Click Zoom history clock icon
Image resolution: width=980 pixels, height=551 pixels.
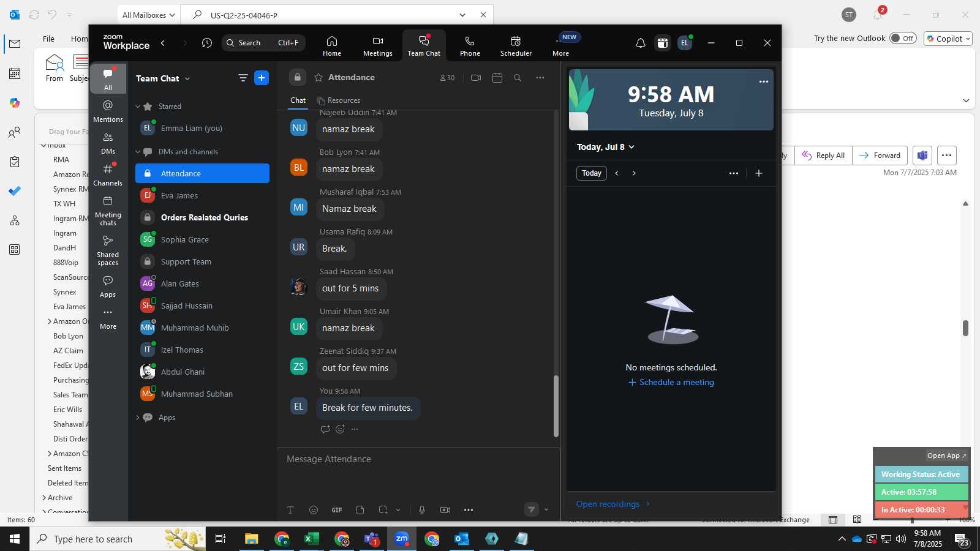click(207, 43)
